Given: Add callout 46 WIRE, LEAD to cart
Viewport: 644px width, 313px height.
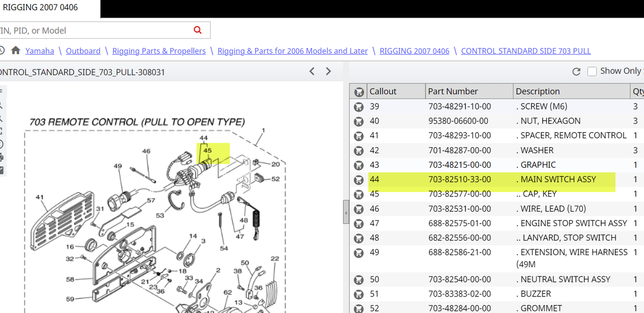Looking at the screenshot, I should [359, 208].
